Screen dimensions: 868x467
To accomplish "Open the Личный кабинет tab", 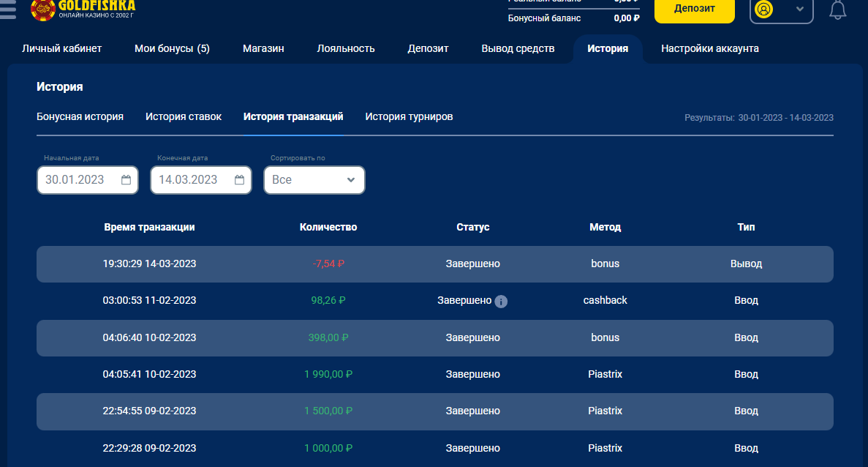I will pos(61,49).
